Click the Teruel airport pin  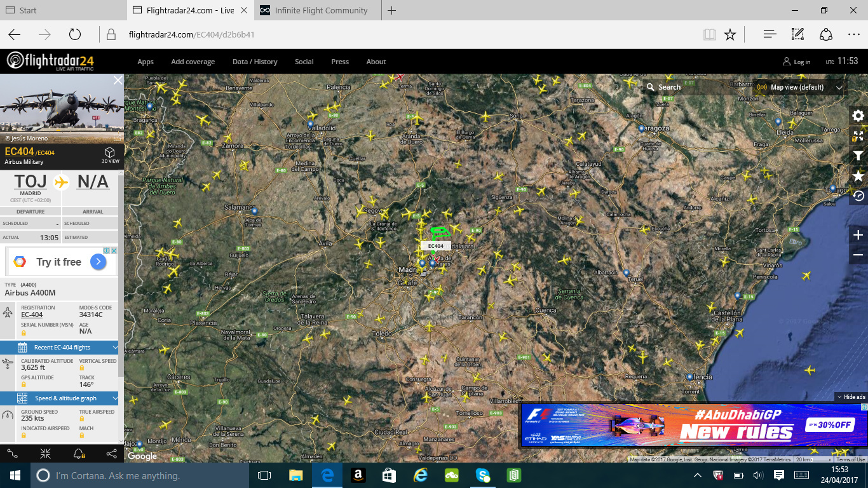pos(626,273)
